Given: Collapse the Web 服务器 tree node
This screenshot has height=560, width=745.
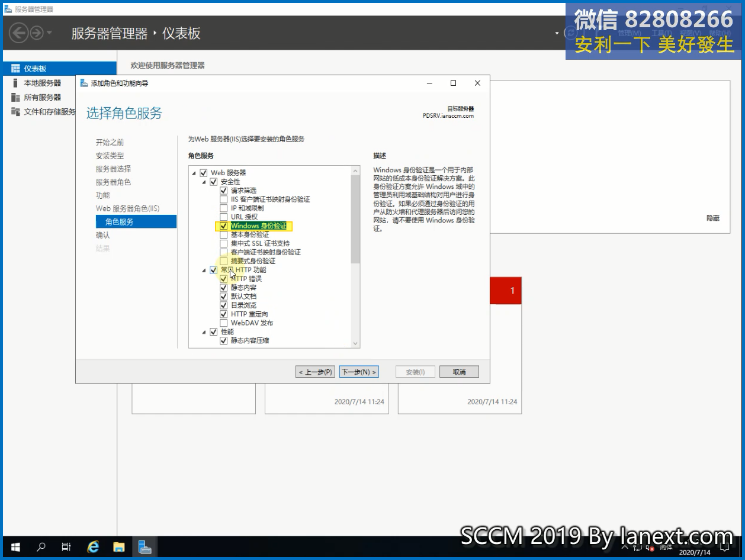Looking at the screenshot, I should point(194,173).
